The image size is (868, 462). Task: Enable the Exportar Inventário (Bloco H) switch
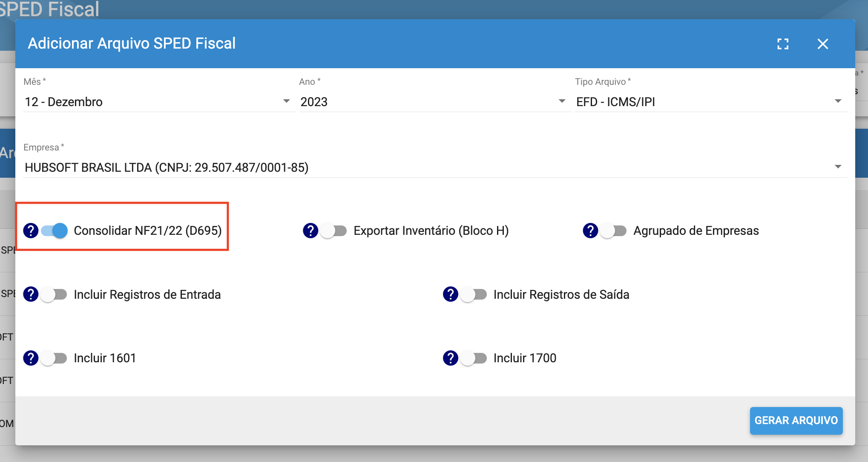(333, 231)
